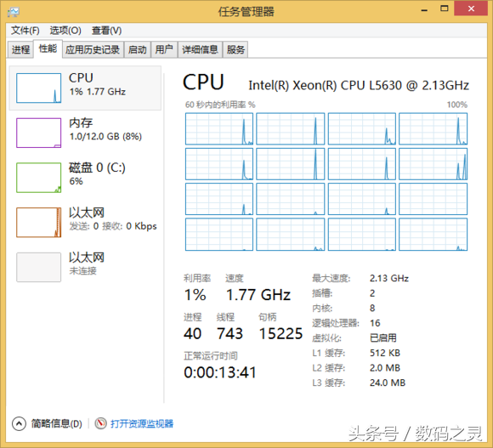Image resolution: width=493 pixels, height=448 pixels.
Task: Open the 启动 tab
Action: click(138, 49)
